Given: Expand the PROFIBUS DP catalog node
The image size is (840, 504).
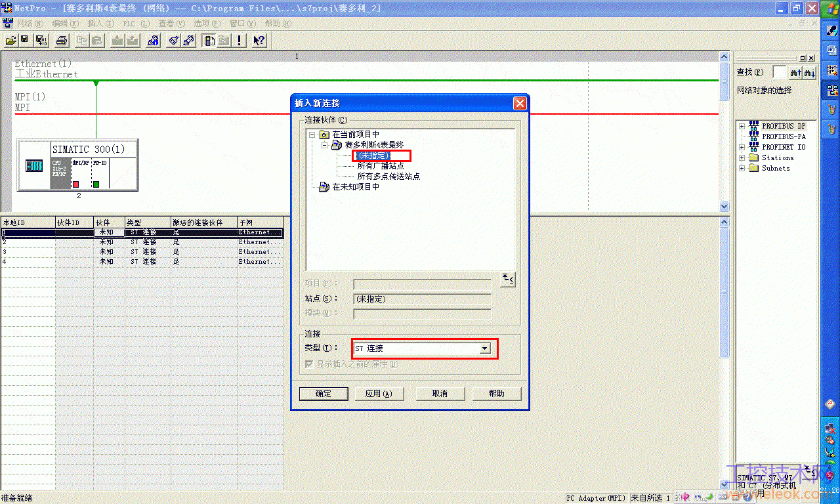Looking at the screenshot, I should pyautogui.click(x=742, y=126).
